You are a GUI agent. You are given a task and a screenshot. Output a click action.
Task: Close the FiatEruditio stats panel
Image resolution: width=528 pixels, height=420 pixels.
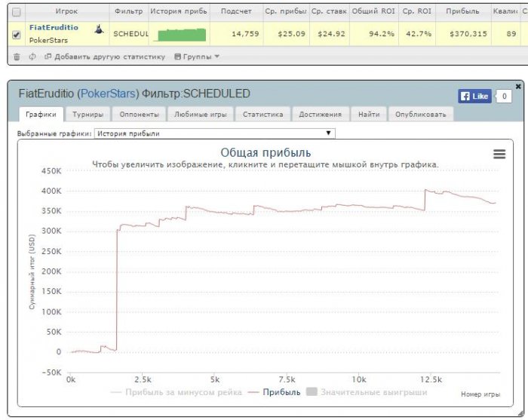tap(518, 87)
